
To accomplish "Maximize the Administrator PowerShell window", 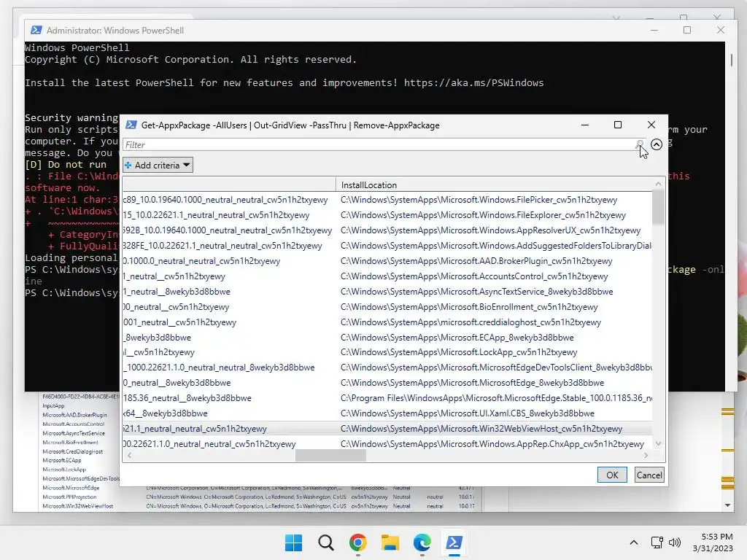I will coord(687,30).
